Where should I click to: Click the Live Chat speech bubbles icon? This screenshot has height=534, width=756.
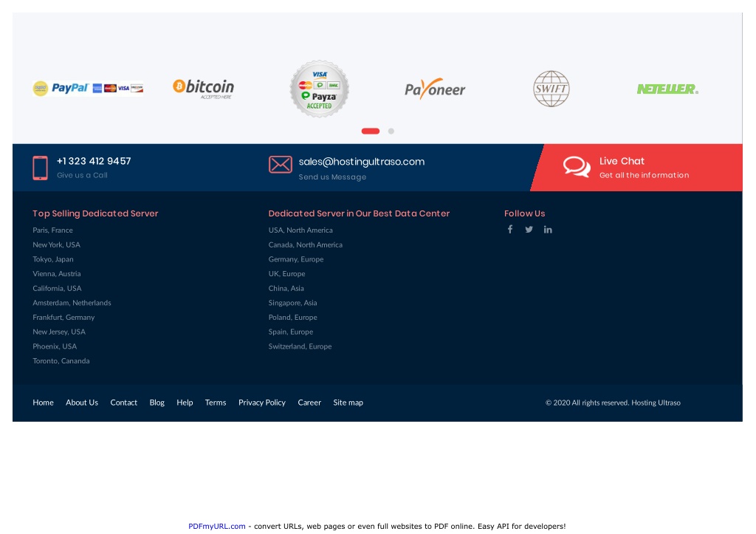pos(577,167)
